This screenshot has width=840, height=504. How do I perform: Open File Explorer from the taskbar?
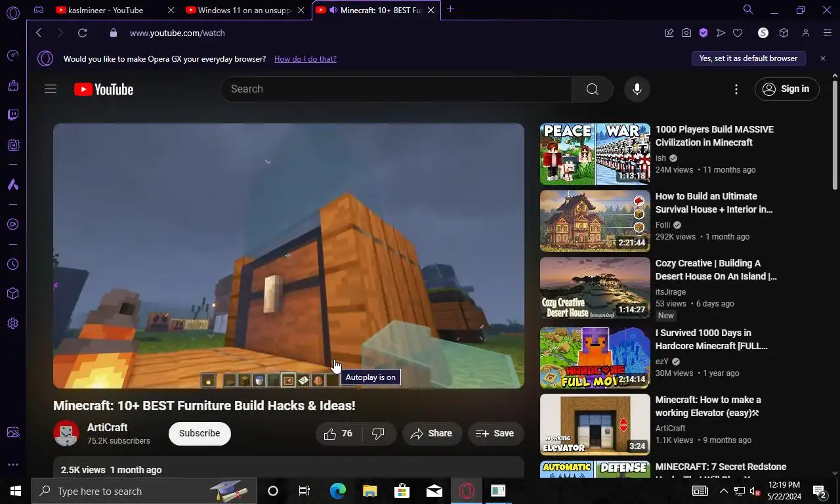(x=370, y=491)
